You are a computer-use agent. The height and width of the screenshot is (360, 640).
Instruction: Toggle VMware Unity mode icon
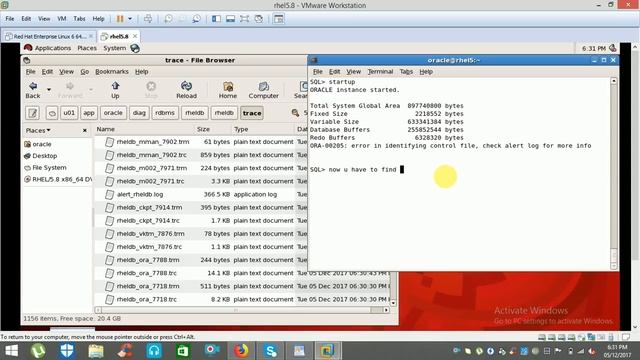click(x=259, y=19)
